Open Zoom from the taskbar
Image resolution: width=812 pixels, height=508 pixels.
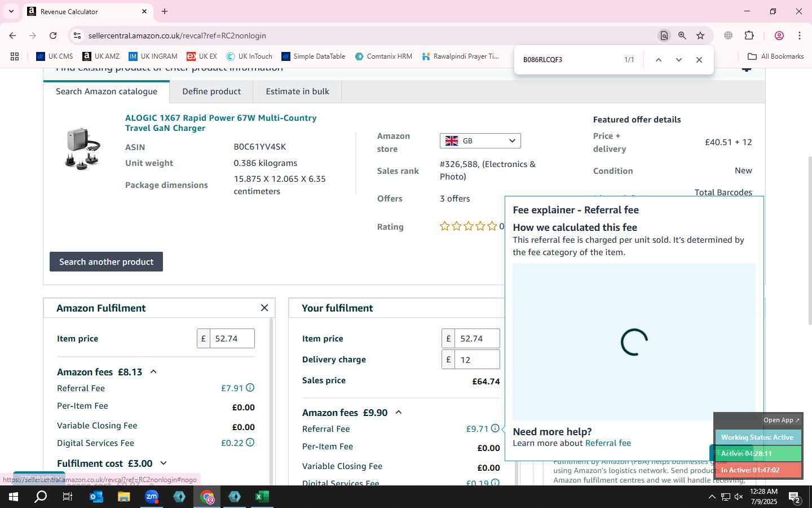[152, 497]
